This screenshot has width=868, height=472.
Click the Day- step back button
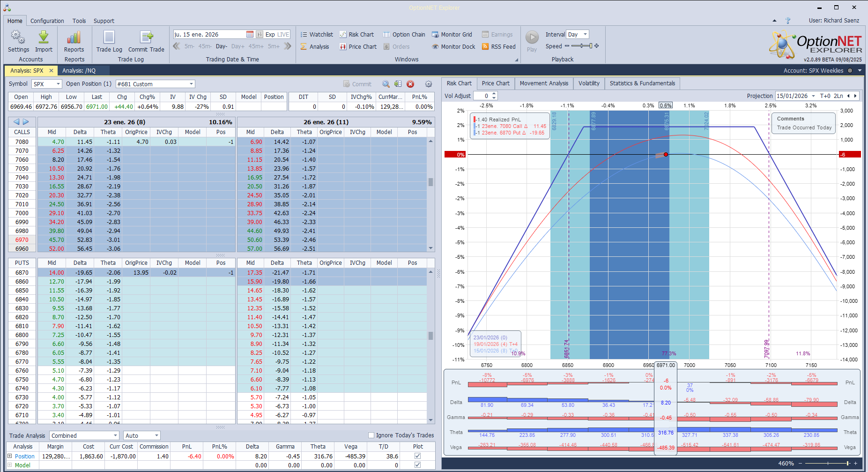click(x=222, y=46)
